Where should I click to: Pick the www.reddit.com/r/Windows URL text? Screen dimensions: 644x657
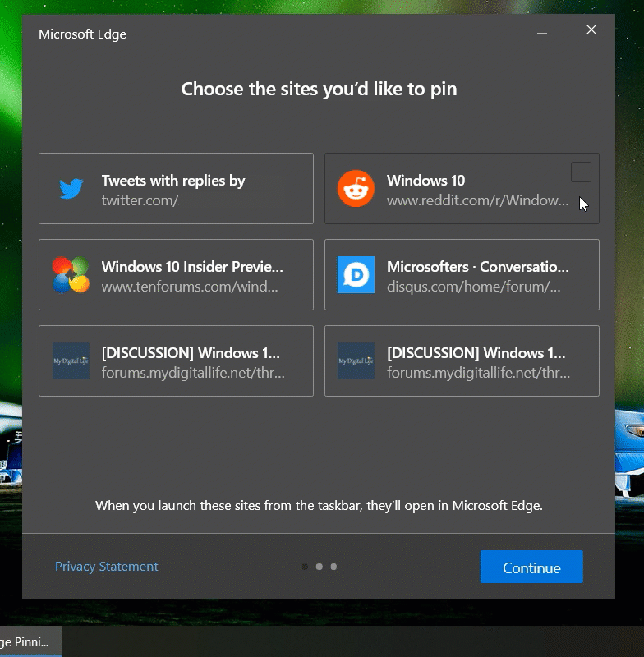pos(477,200)
